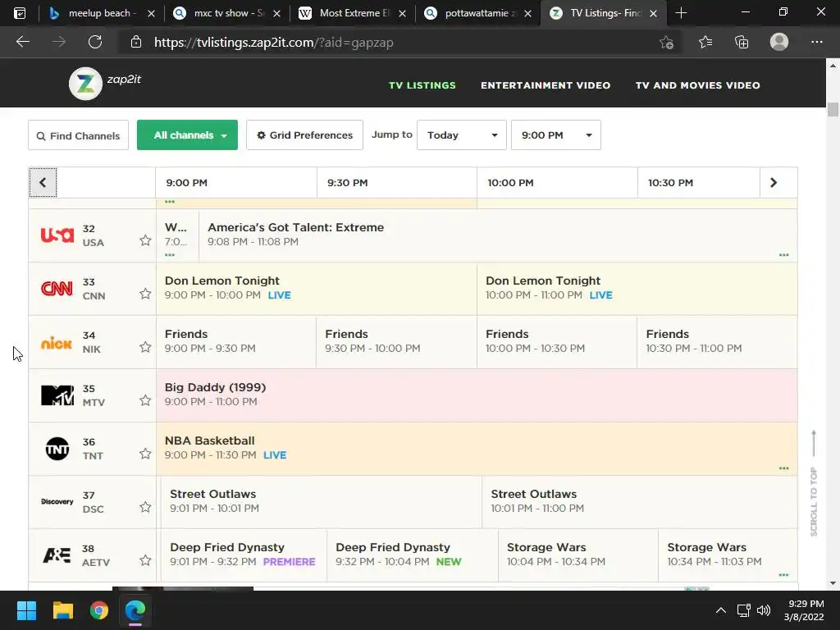Open the 9:00 PM time dropdown
The height and width of the screenshot is (630, 840).
(x=556, y=135)
